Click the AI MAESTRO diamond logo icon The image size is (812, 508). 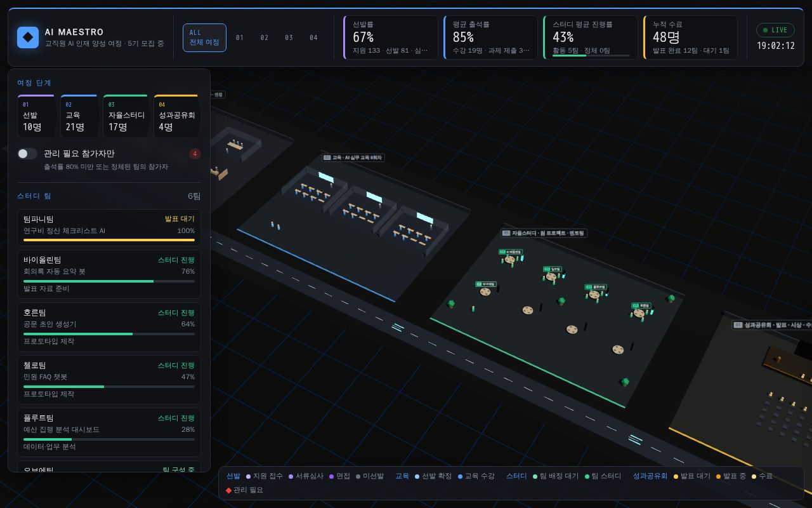(x=28, y=37)
